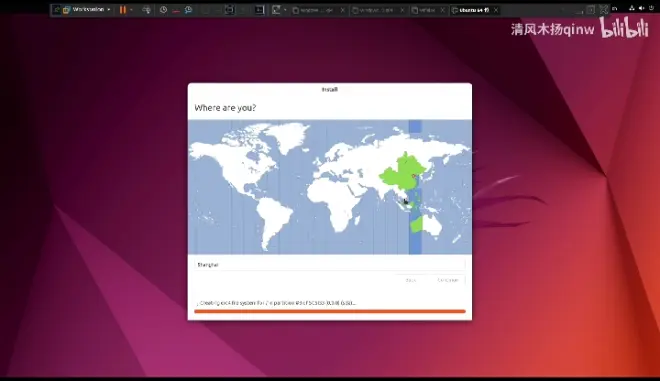The height and width of the screenshot is (381, 660).
Task: Click the revert snapshot icon
Action: click(x=176, y=10)
